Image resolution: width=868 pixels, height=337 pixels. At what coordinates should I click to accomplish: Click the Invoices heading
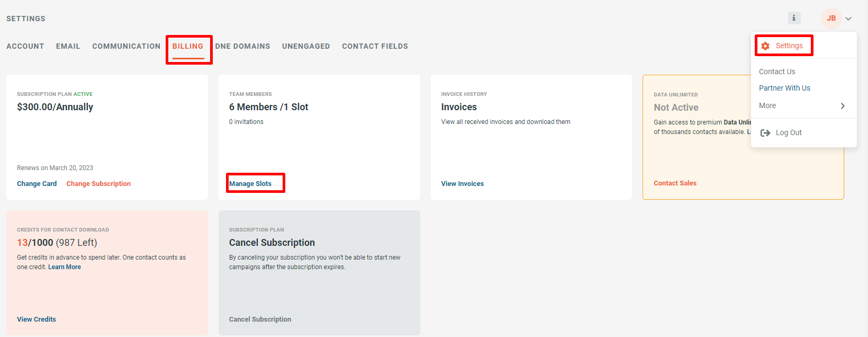pyautogui.click(x=459, y=107)
